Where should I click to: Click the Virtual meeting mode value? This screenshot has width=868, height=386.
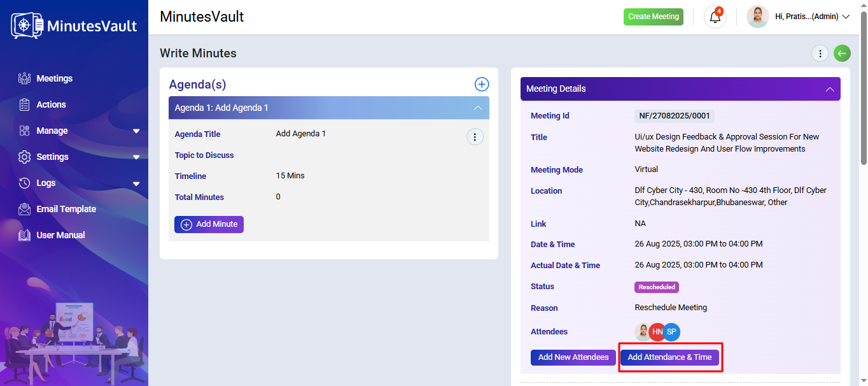click(647, 169)
